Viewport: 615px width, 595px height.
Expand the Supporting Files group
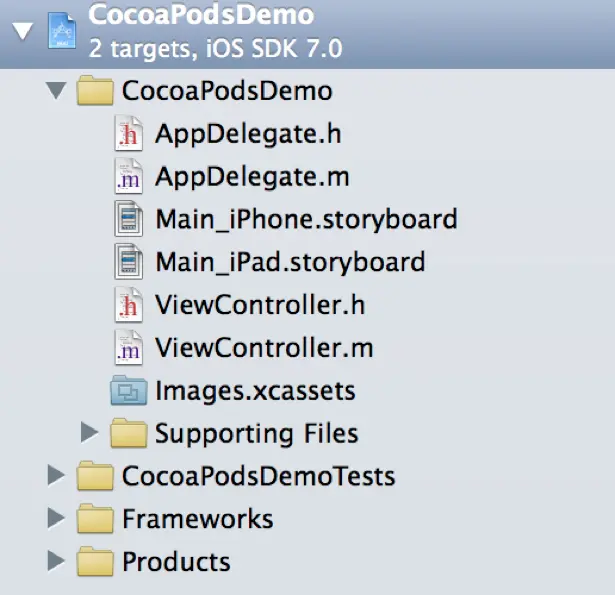coord(89,433)
